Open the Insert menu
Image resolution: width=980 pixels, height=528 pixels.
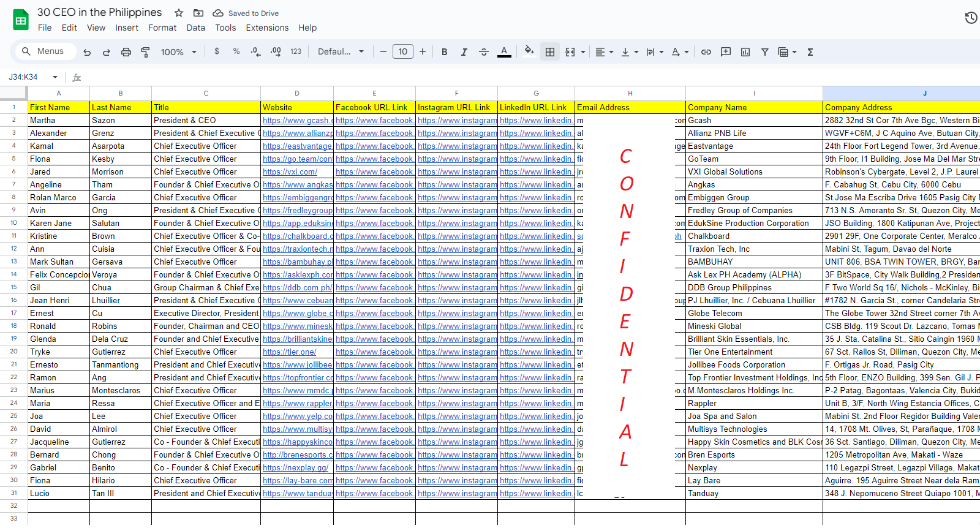click(x=127, y=28)
